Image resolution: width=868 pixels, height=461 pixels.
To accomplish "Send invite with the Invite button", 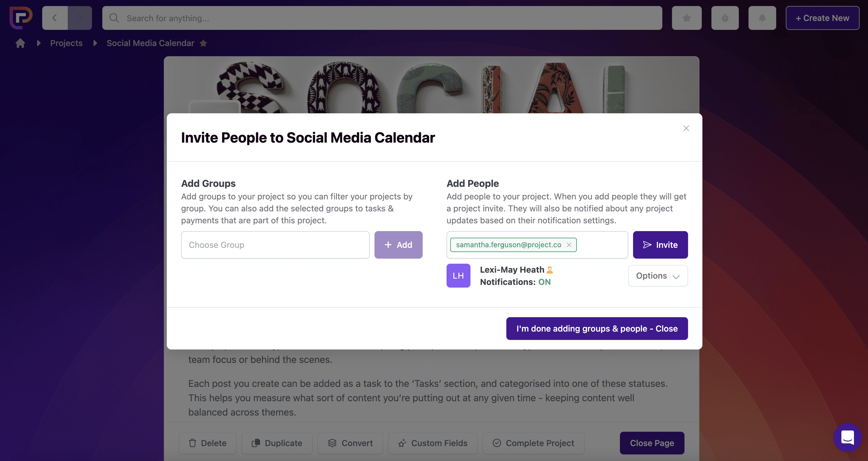I will pos(660,245).
